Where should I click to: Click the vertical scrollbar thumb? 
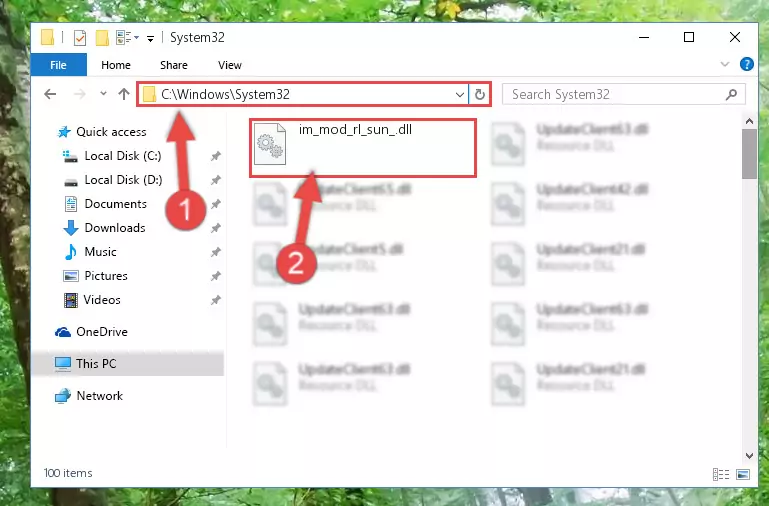coord(749,154)
